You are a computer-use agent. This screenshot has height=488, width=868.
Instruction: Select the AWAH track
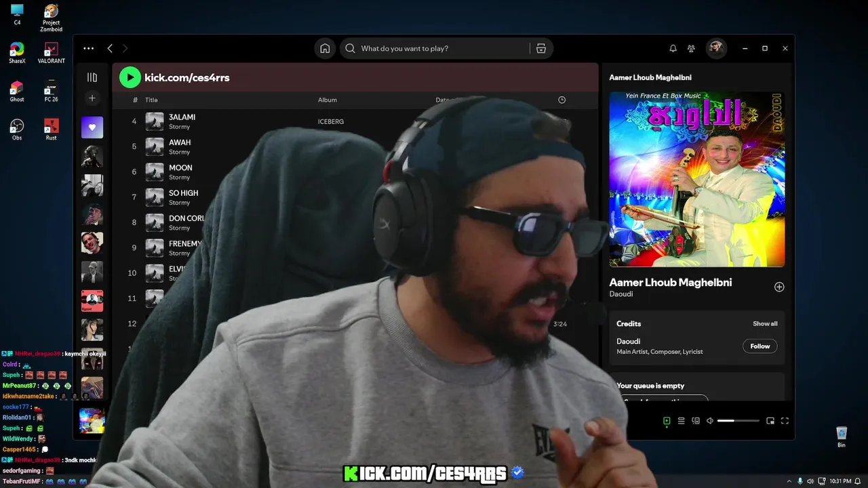[x=180, y=142]
